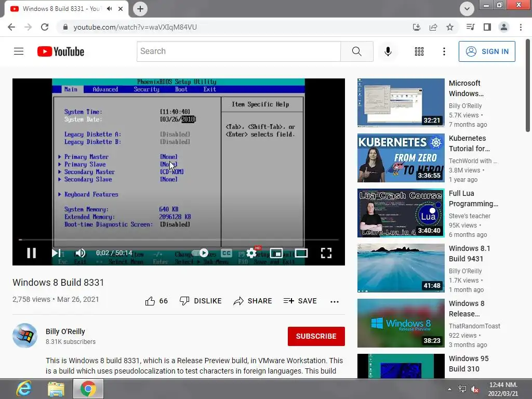Open more actions ellipsis under video
Screen dimensions: 532x399
click(x=335, y=302)
